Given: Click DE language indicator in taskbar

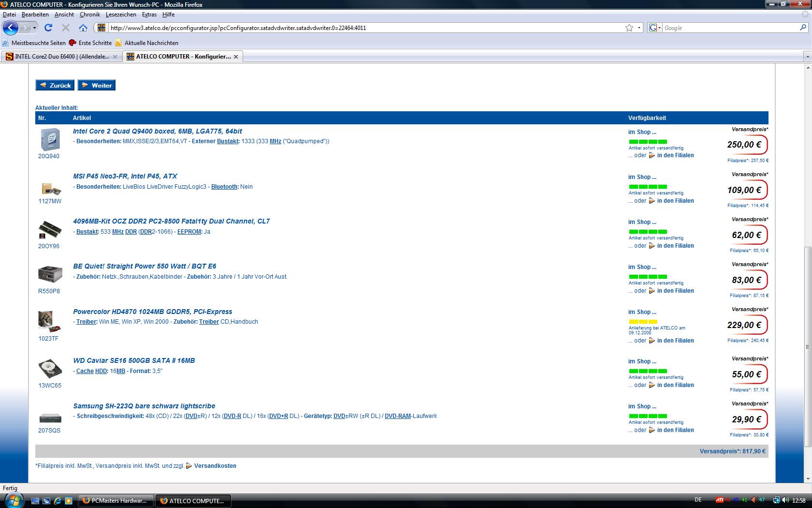Looking at the screenshot, I should click(698, 500).
